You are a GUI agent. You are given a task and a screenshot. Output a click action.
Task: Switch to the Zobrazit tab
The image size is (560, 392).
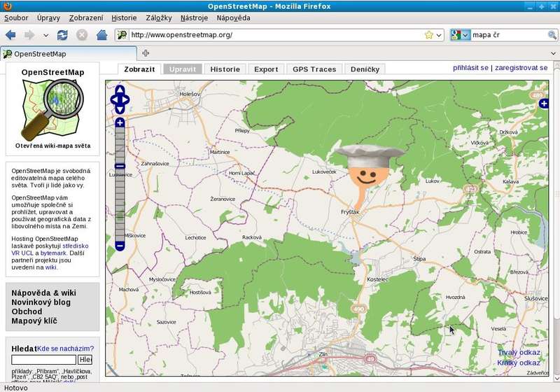coord(139,69)
